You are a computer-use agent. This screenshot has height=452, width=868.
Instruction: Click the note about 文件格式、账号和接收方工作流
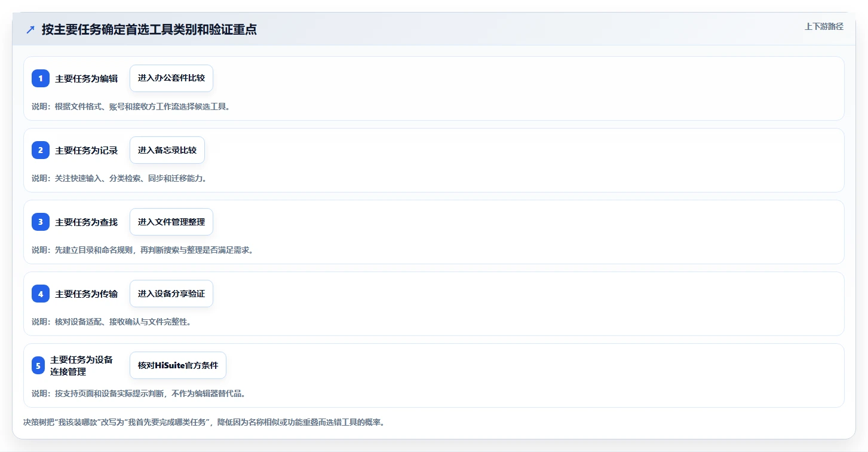131,106
